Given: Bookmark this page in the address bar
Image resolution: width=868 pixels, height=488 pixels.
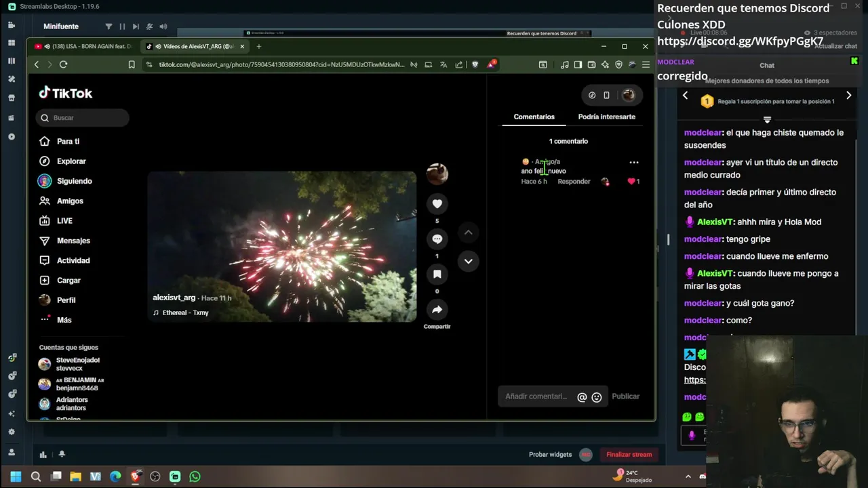Looking at the screenshot, I should click(x=132, y=64).
